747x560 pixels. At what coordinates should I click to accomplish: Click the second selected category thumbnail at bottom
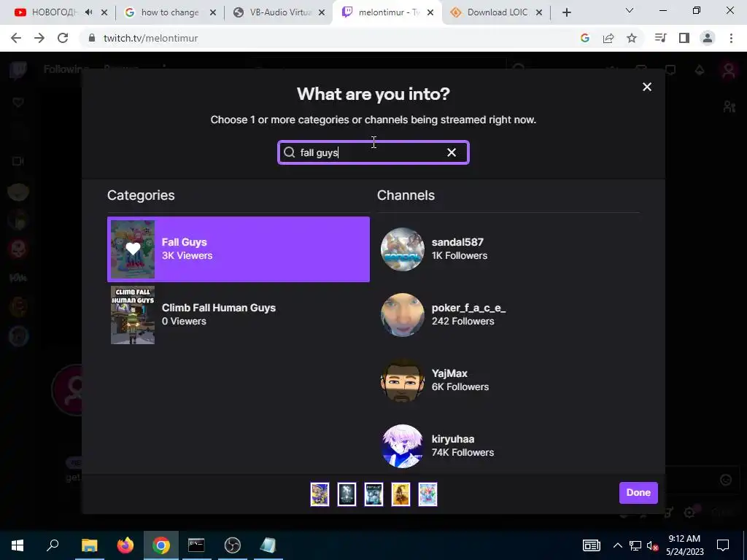[347, 494]
